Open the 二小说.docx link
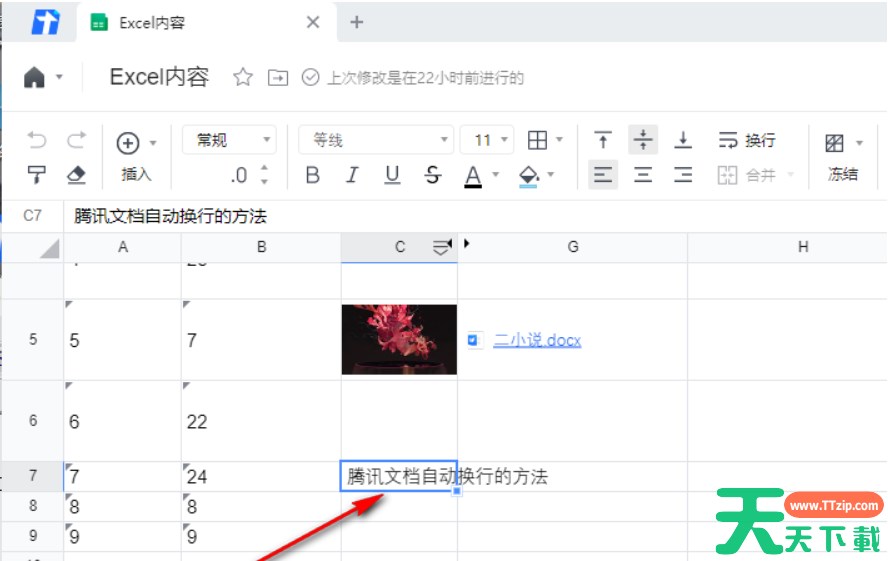Screen dimensions: 888x561 (x=537, y=340)
